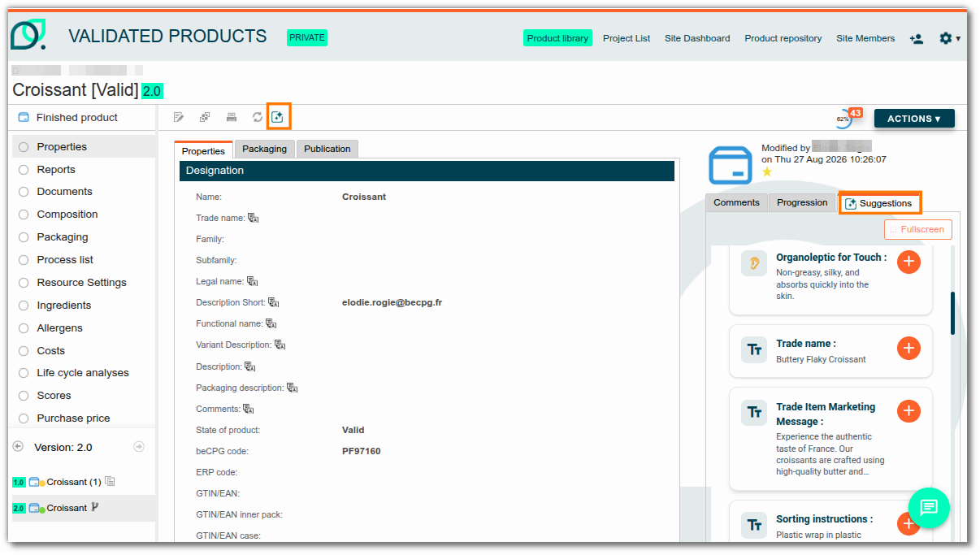Image resolution: width=980 pixels, height=555 pixels.
Task: Open translation icon next to Description field
Action: coord(250,366)
